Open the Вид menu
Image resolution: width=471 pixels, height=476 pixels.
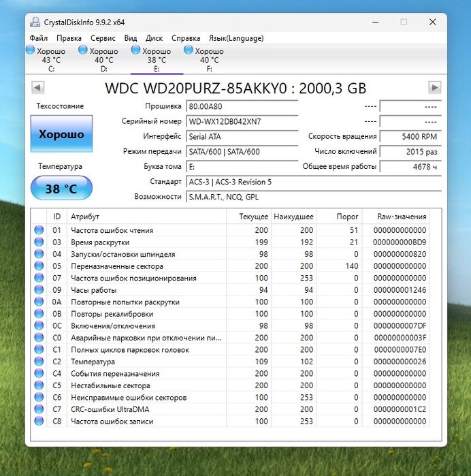pyautogui.click(x=131, y=38)
